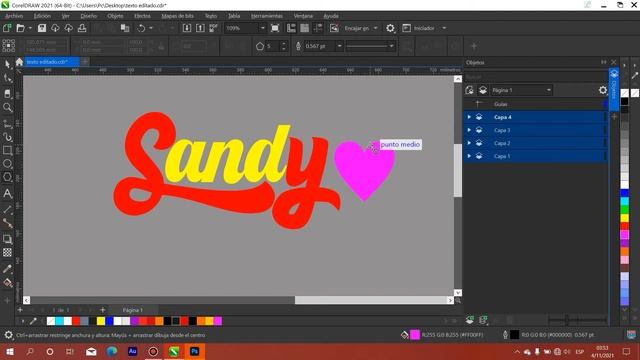Click the Undo icon
640x360 pixels.
click(141, 28)
